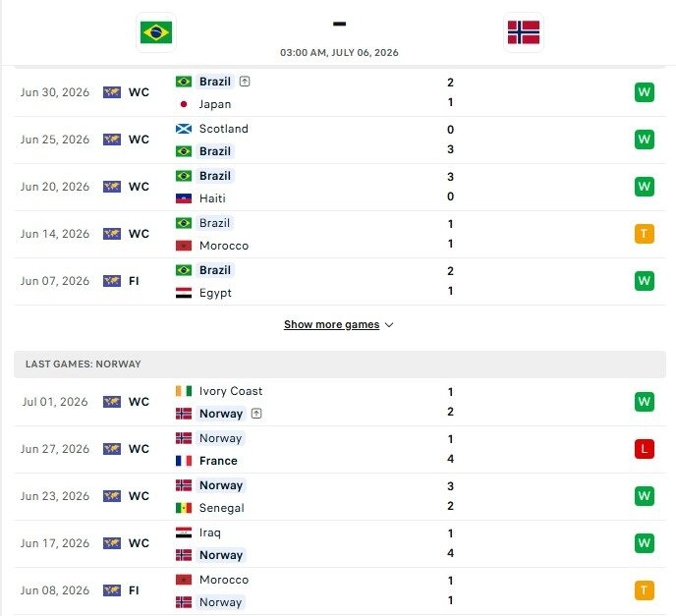Viewport: 676px width, 616px height.
Task: Click the Haiti flag icon
Action: (184, 198)
